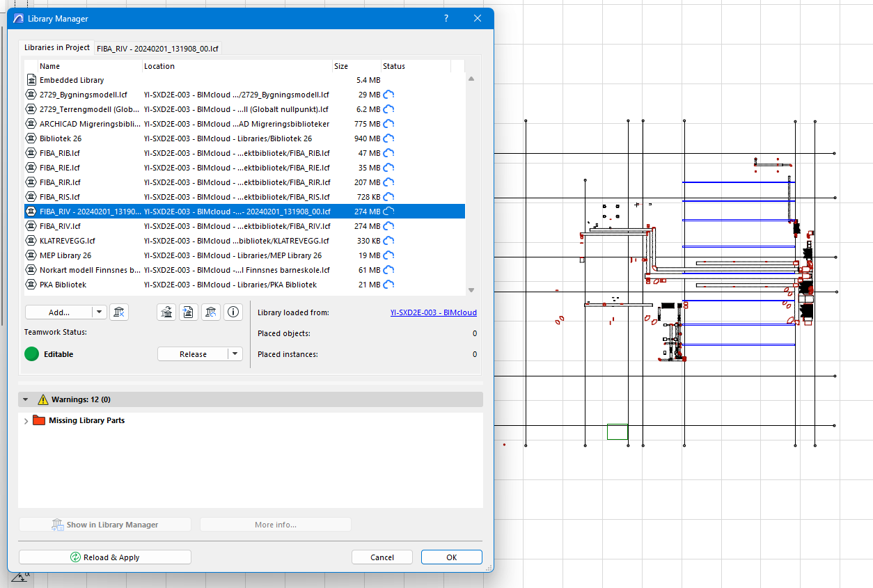Click the cloud status icon of PKA Bibliotek

pos(389,285)
